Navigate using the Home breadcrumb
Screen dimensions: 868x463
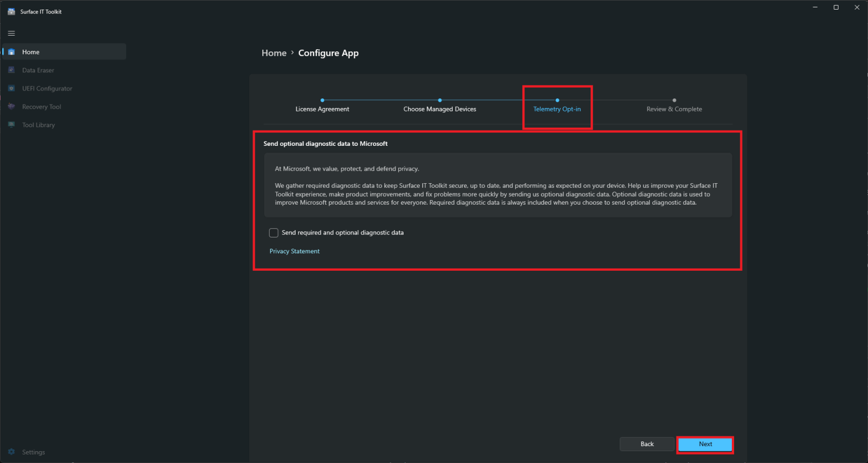click(274, 53)
